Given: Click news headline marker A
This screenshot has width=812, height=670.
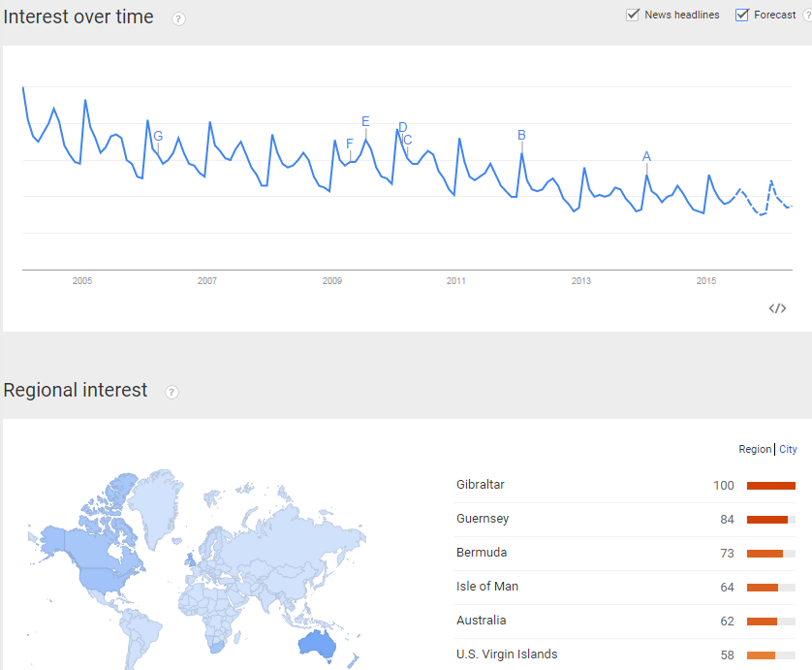Looking at the screenshot, I should coord(646,156).
